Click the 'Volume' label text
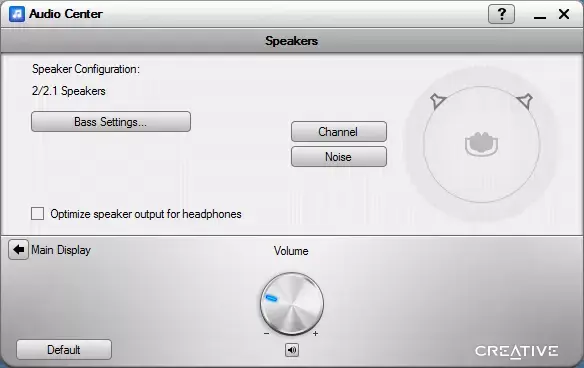The height and width of the screenshot is (368, 584). coord(291,251)
